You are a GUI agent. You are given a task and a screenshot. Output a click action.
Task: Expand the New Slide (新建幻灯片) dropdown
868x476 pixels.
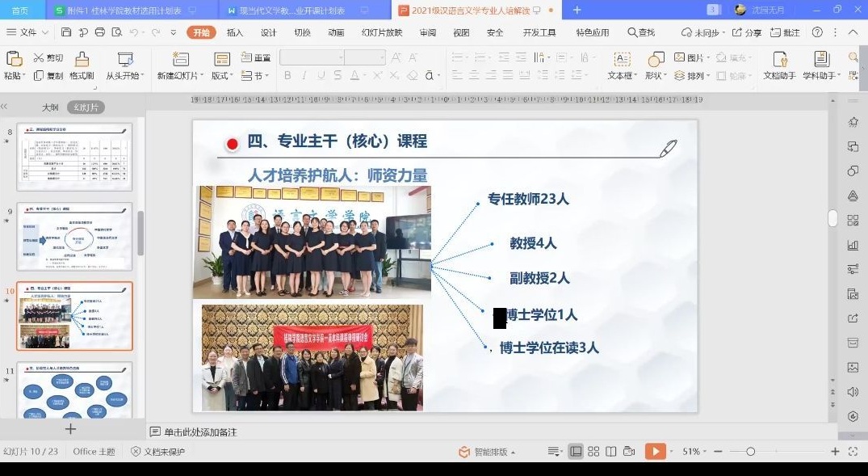coord(201,76)
